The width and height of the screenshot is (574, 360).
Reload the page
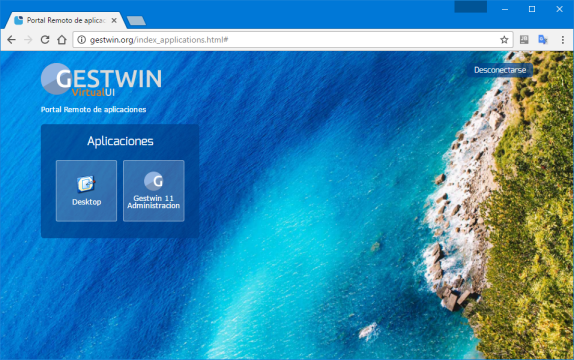point(45,40)
